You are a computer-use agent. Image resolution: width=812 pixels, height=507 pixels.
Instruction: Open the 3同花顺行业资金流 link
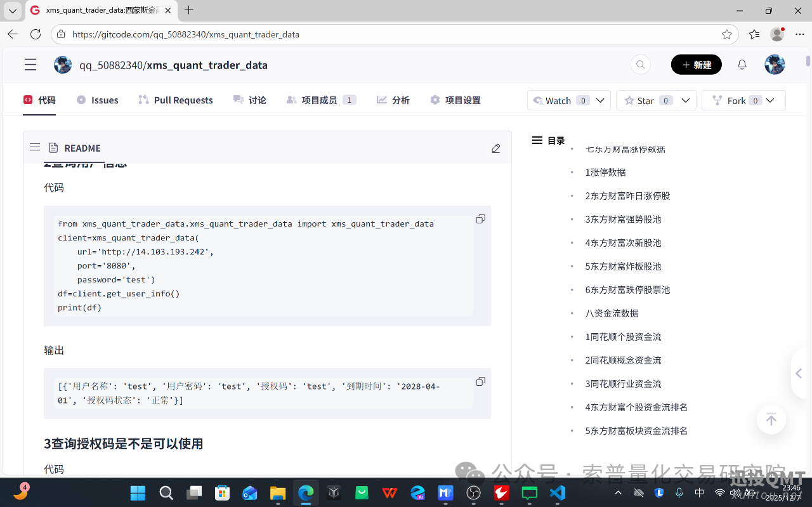(x=624, y=383)
